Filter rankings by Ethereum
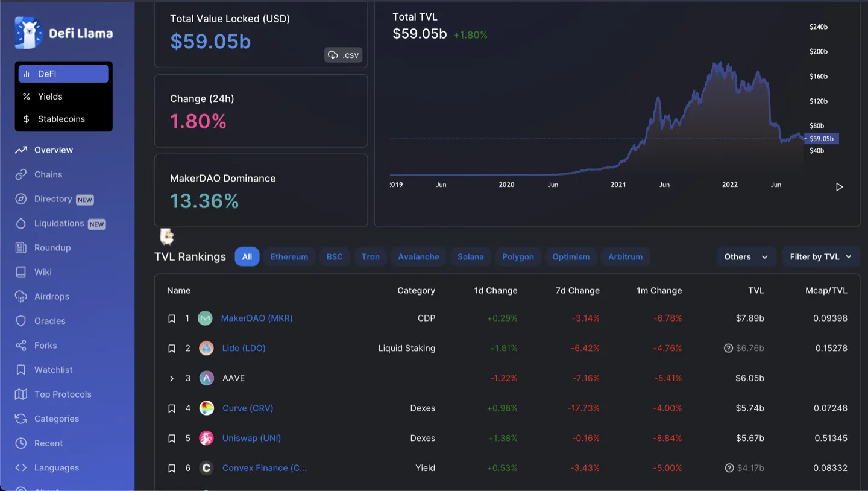The height and width of the screenshot is (491, 868). [289, 256]
